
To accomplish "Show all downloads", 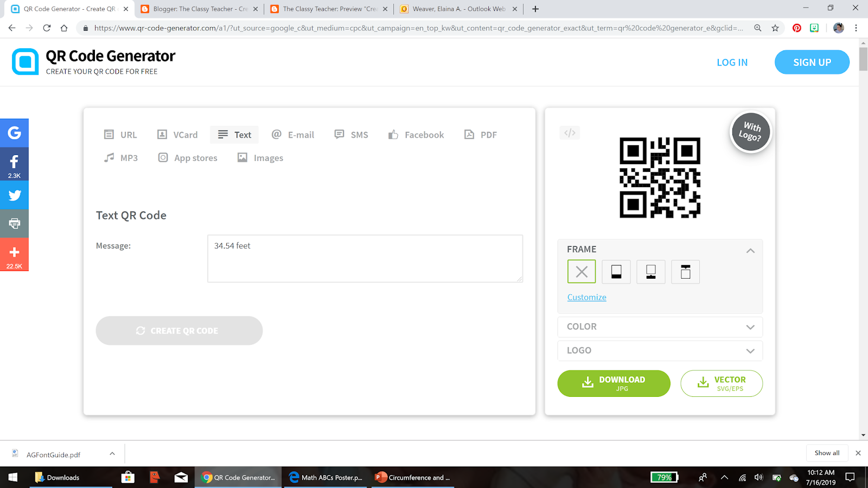I will click(827, 453).
